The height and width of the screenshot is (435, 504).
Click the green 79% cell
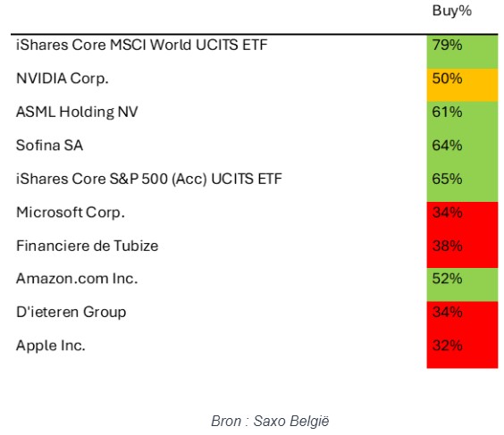(x=462, y=52)
